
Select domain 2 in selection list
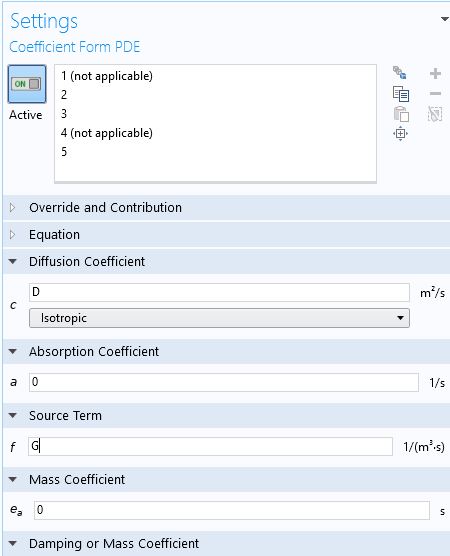tap(64, 95)
